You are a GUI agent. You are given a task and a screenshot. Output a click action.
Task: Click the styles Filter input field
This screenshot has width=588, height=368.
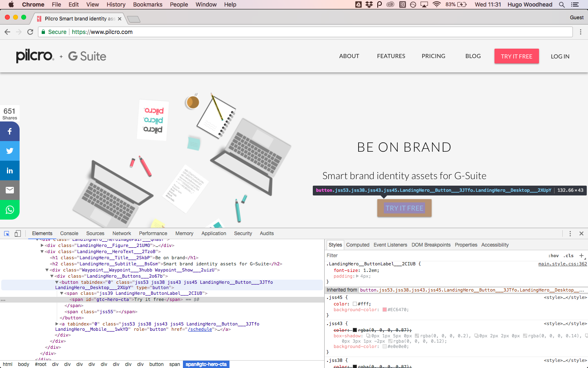435,256
